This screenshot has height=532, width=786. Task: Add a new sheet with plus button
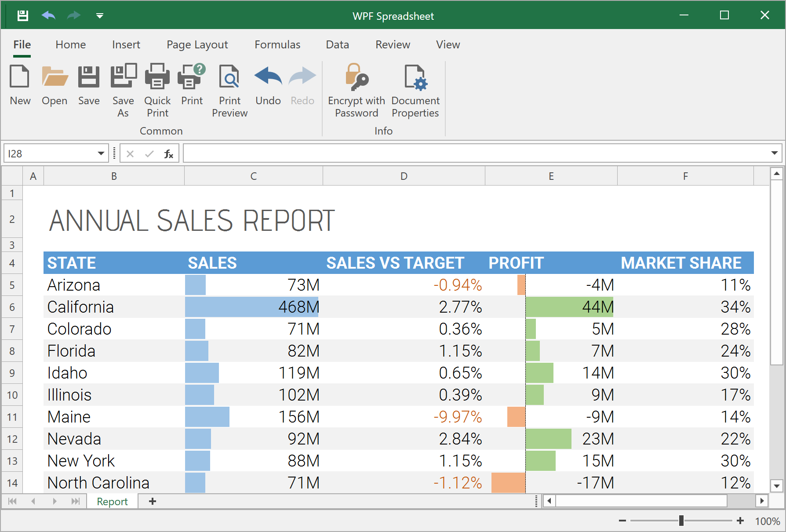tap(153, 502)
